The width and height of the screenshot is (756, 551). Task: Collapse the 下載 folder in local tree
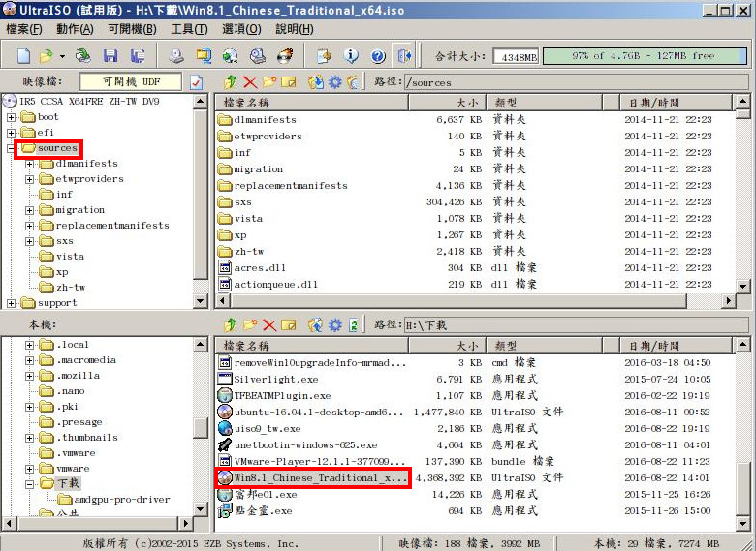[30, 484]
